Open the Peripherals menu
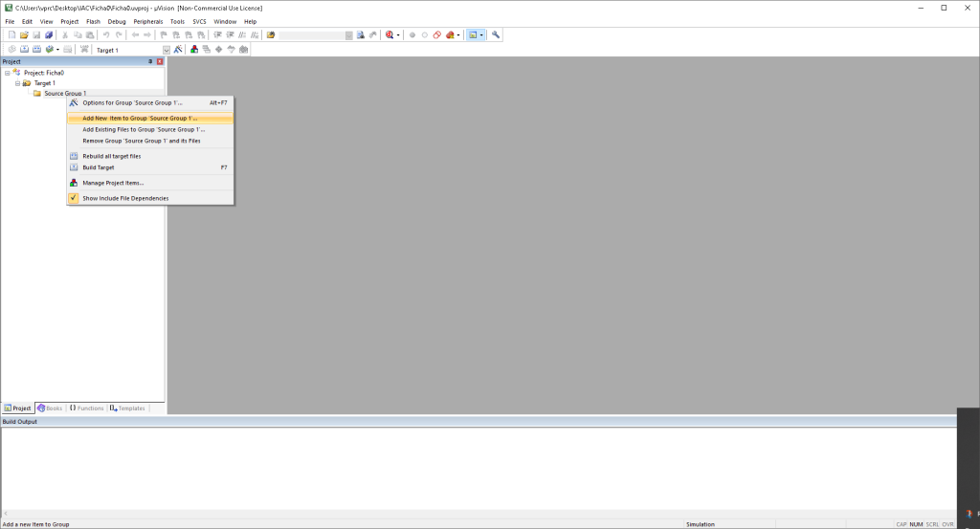 point(148,21)
